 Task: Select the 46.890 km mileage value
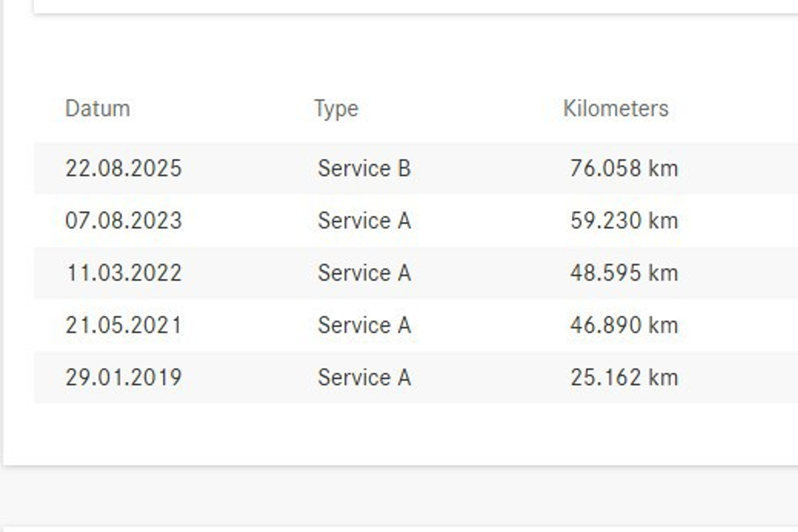pos(624,325)
